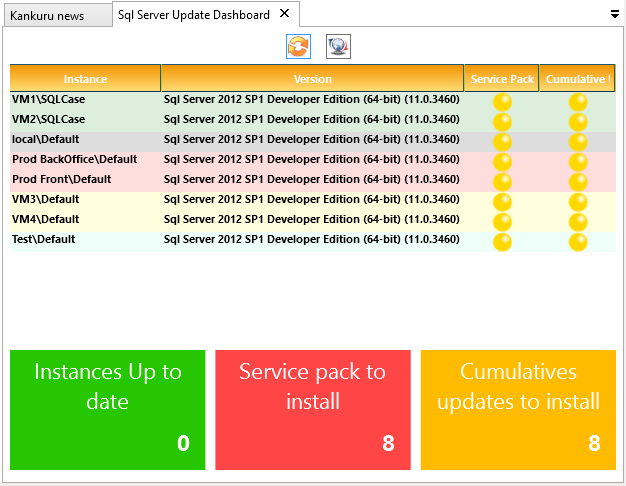626x486 pixels.
Task: Click the version text in VM1\SQLCase row
Action: [312, 99]
